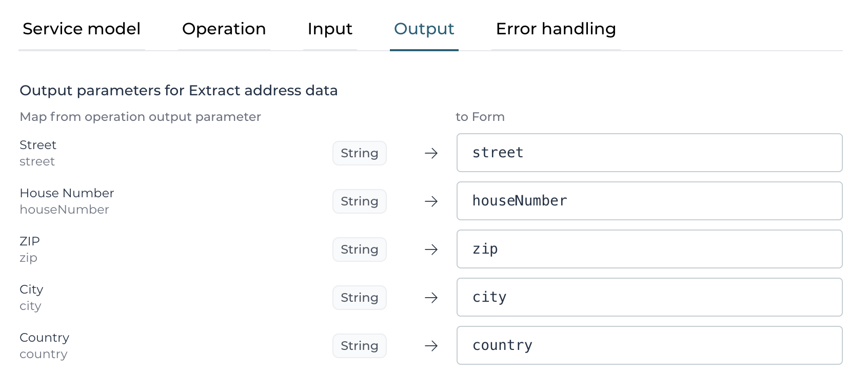868x374 pixels.
Task: Click the String type badge for City
Action: tap(359, 298)
